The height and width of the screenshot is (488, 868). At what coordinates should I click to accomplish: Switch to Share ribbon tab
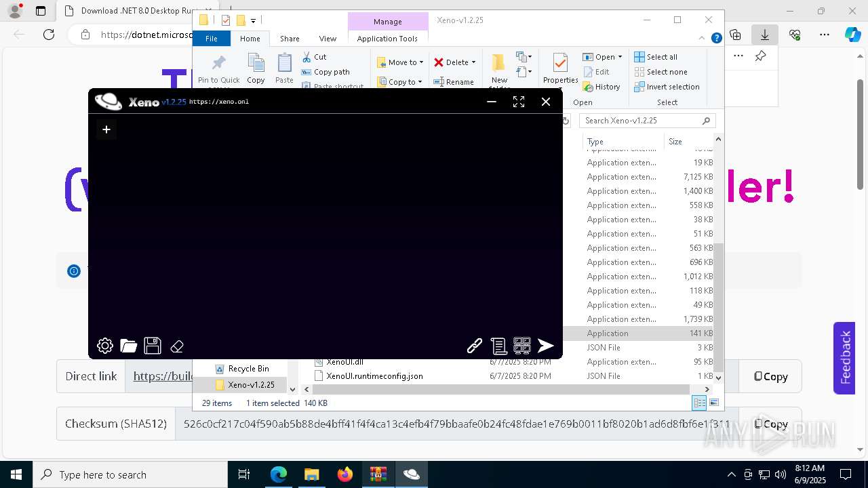(290, 39)
